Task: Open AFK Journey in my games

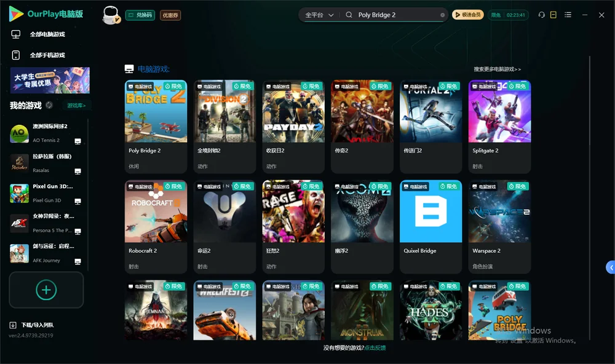Action: click(46, 253)
